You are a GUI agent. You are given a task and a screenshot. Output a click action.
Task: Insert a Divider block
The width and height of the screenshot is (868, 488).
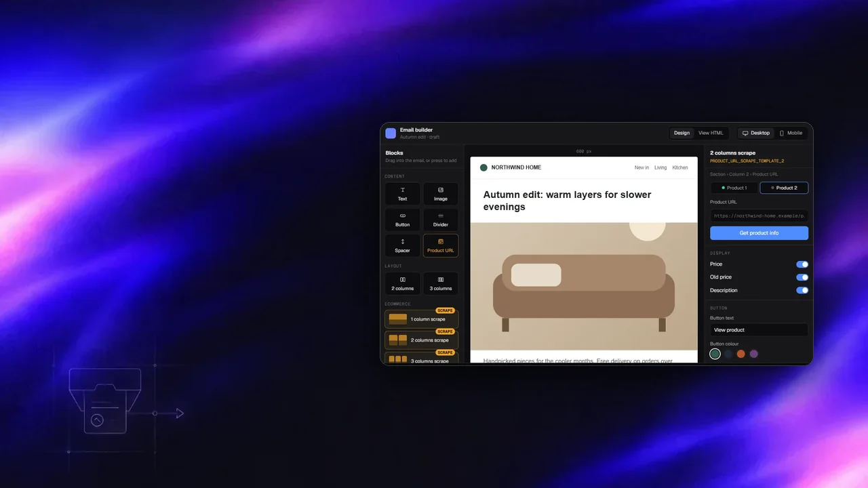[441, 220]
